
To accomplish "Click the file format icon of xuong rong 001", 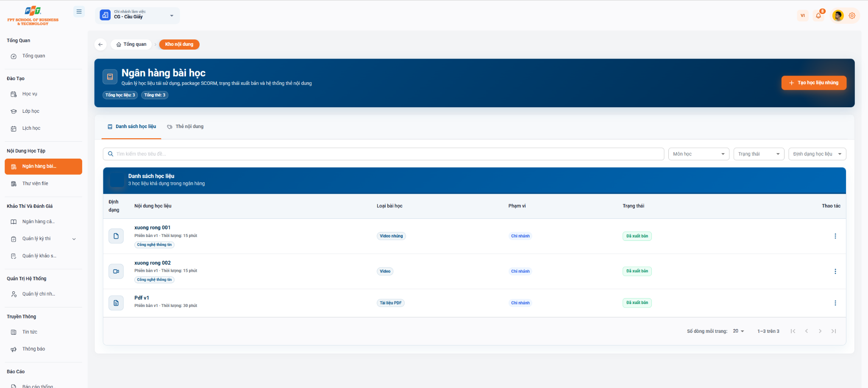I will 116,236.
